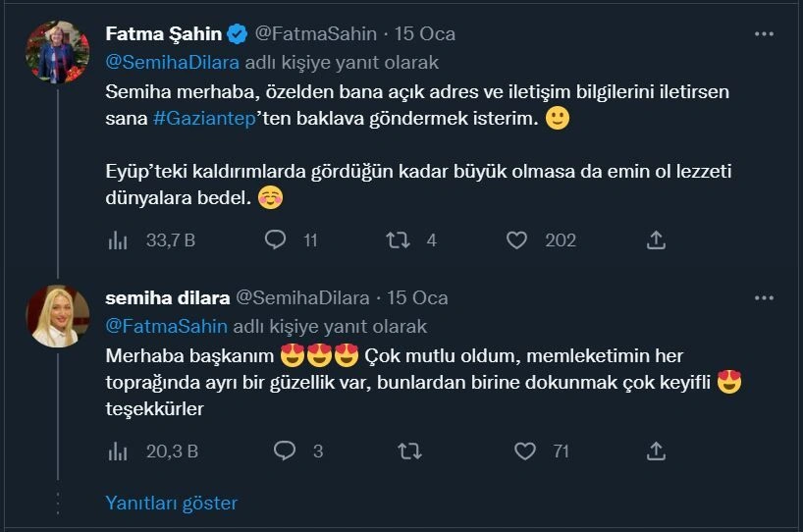803x532 pixels.
Task: Like semiha dilara's reply tweet
Action: coord(525,451)
